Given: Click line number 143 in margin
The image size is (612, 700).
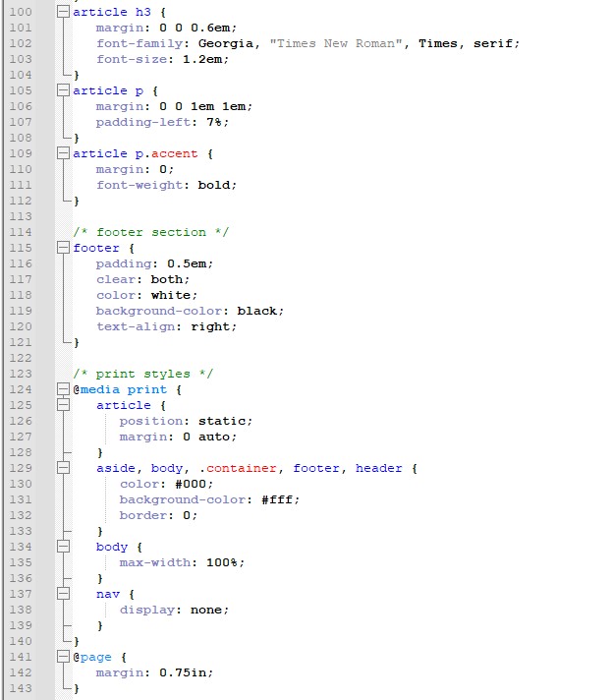Looking at the screenshot, I should [21, 688].
